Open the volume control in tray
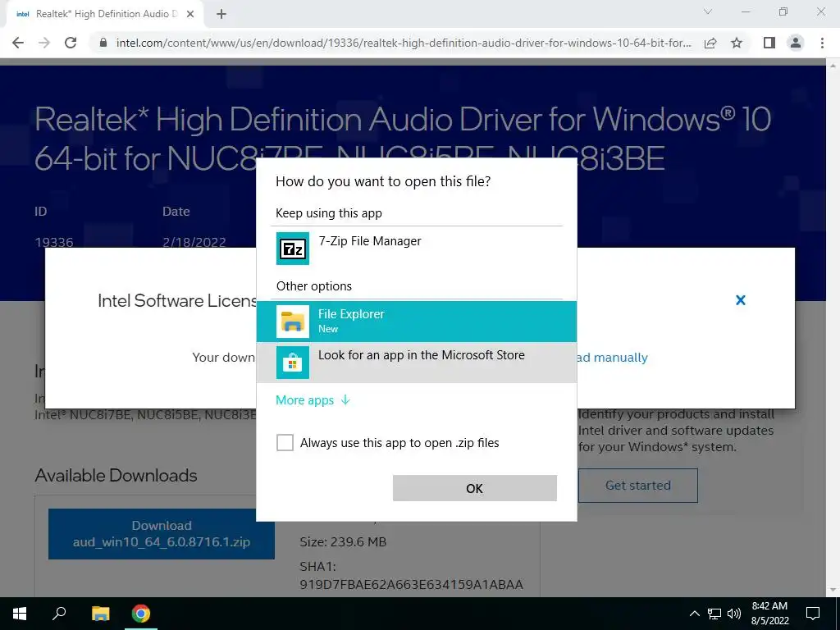This screenshot has height=630, width=840. point(734,614)
